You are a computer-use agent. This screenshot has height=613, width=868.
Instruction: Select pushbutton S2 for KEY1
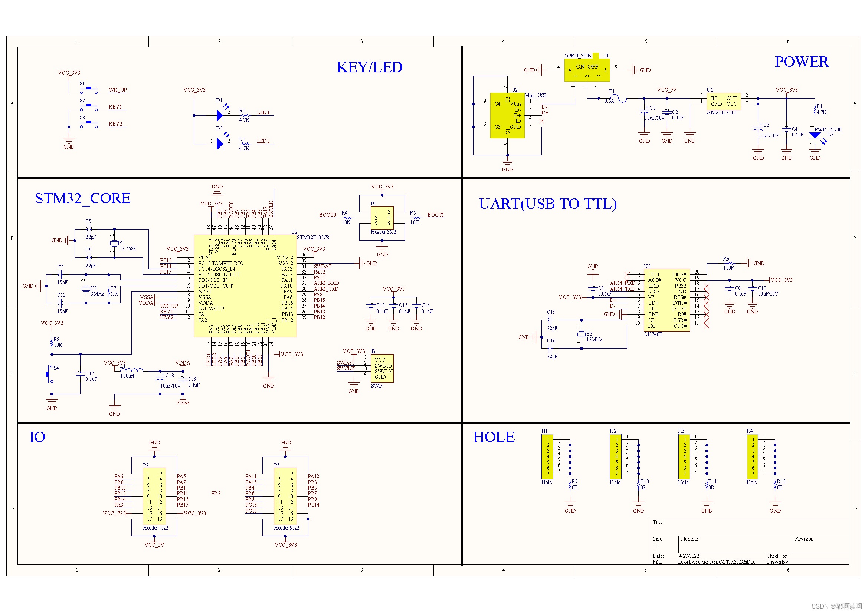(x=88, y=107)
